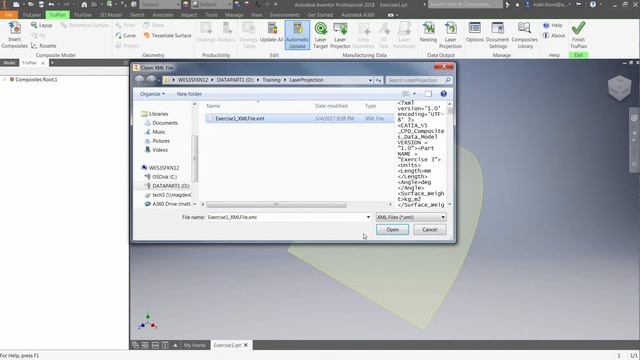Select the Curve geometry tool

125,36
